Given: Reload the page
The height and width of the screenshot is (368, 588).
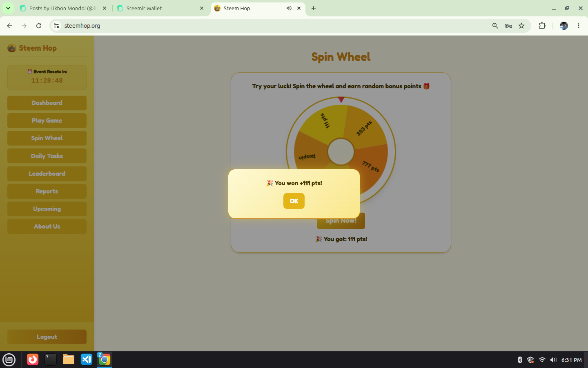Looking at the screenshot, I should tap(39, 26).
